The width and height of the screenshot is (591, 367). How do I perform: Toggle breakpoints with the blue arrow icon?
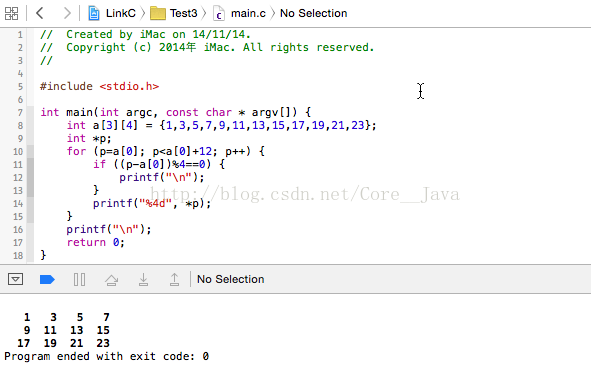[x=47, y=279]
